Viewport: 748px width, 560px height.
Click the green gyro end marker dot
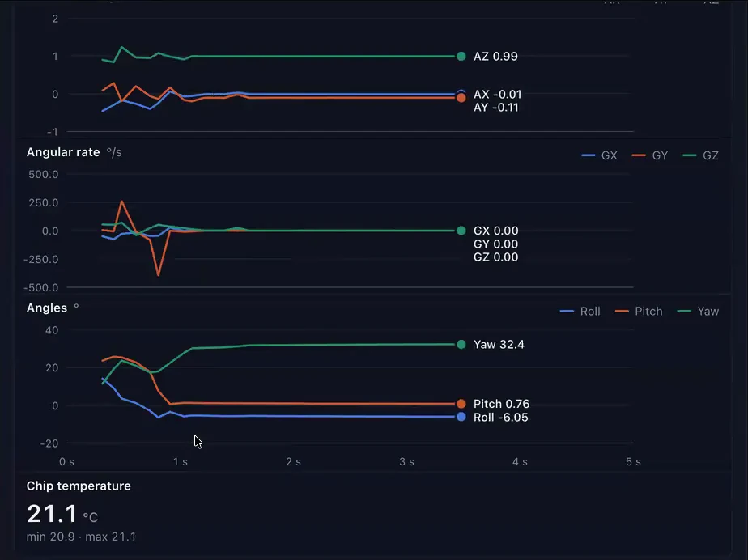(461, 231)
